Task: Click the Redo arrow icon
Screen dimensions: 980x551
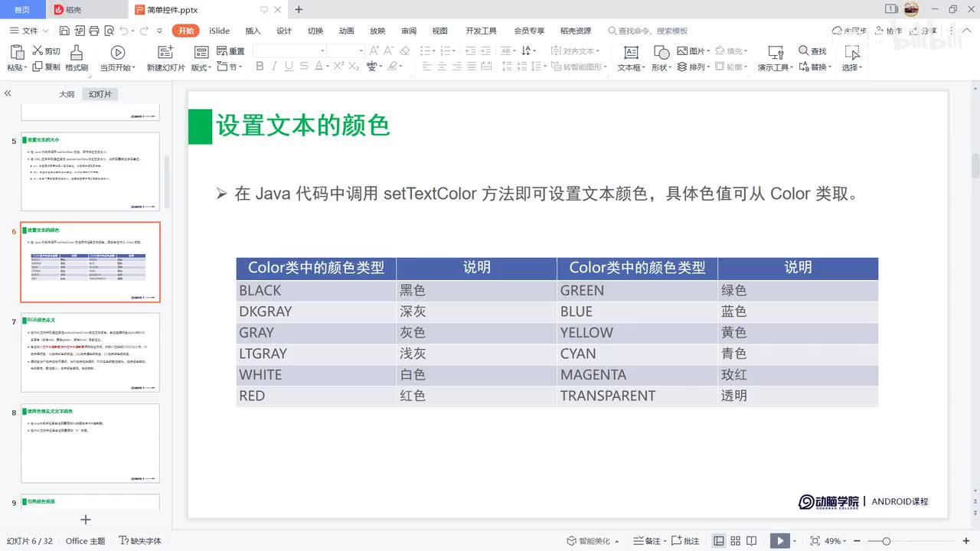Action: point(143,31)
